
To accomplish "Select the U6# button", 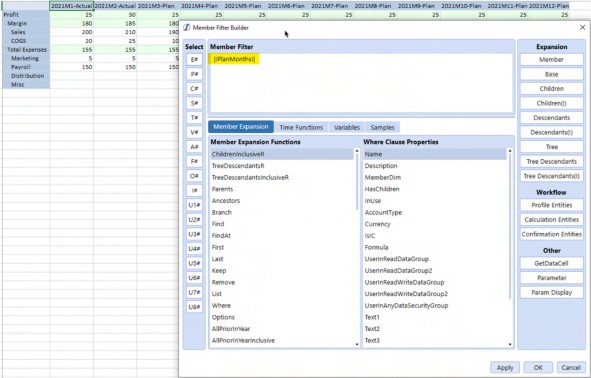I will (194, 278).
